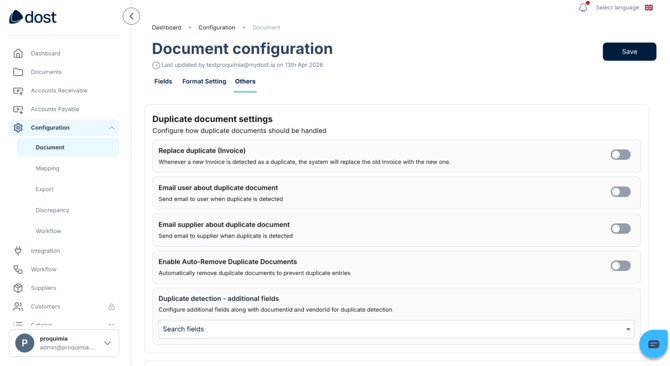670x366 pixels.
Task: Click the clock icon by Last updated
Action: 156,65
